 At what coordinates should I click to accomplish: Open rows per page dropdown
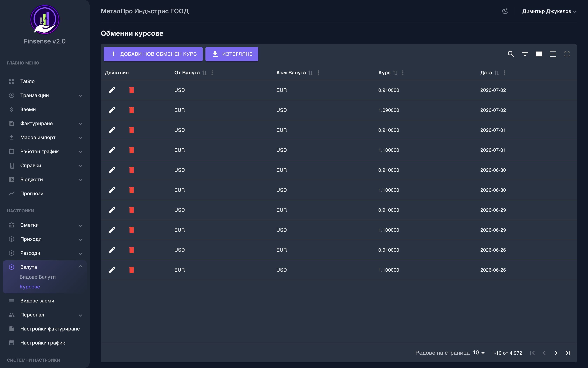coord(479,353)
